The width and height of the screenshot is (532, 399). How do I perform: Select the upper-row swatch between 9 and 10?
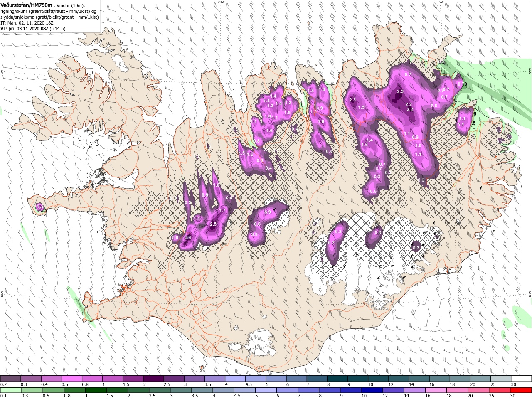click(x=358, y=379)
